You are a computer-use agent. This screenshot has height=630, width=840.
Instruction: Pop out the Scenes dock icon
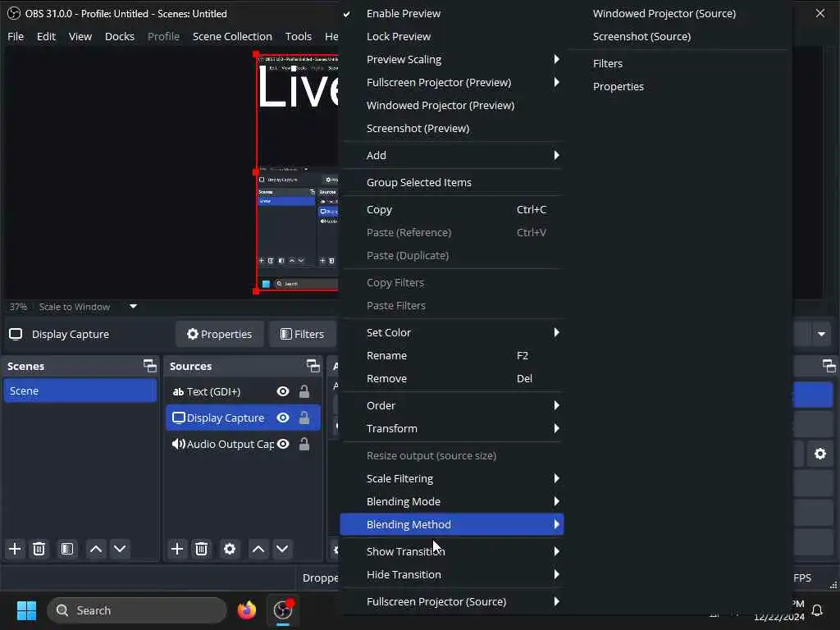click(x=150, y=366)
